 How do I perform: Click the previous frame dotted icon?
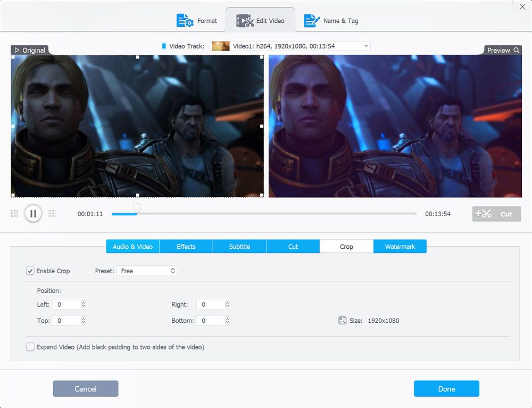[x=14, y=214]
